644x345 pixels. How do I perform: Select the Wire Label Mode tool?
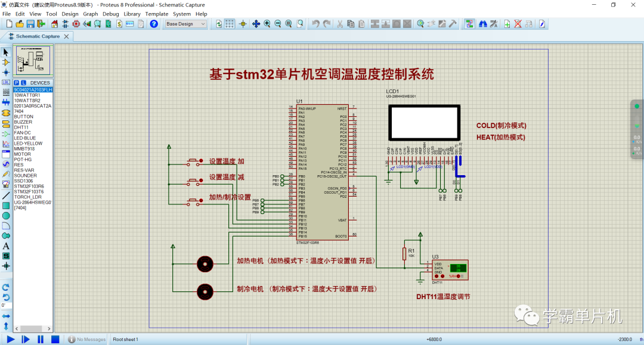pyautogui.click(x=6, y=82)
